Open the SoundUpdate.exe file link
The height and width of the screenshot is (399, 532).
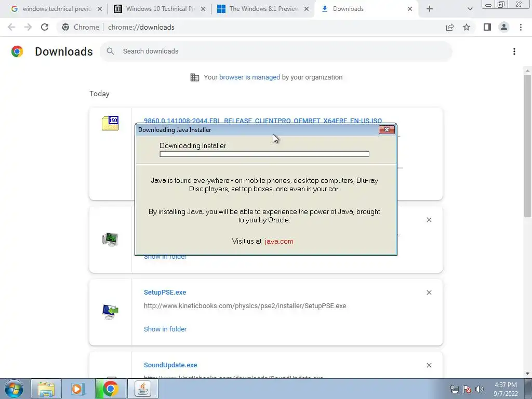click(170, 365)
